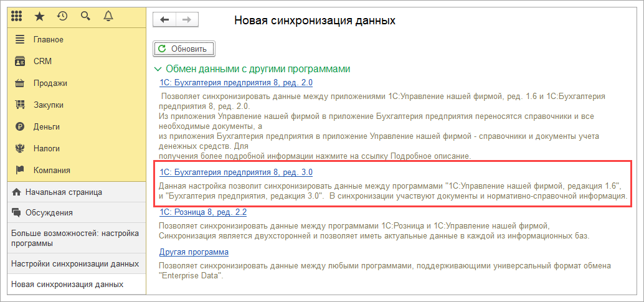Click the Компания flag icon

[x=20, y=170]
